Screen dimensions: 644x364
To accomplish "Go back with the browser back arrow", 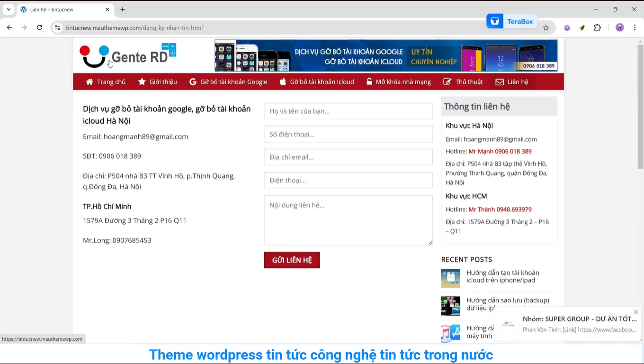I will click(x=9, y=27).
